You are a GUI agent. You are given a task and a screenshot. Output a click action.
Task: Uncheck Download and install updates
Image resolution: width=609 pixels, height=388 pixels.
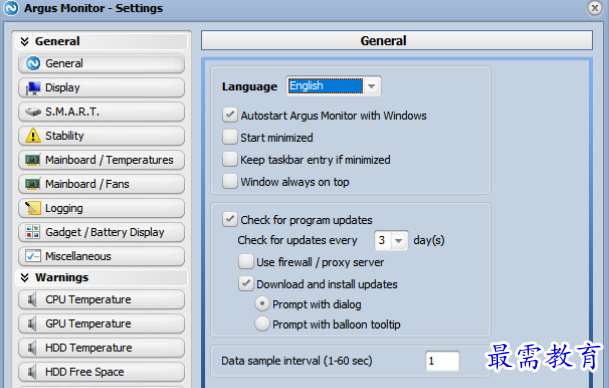[246, 284]
